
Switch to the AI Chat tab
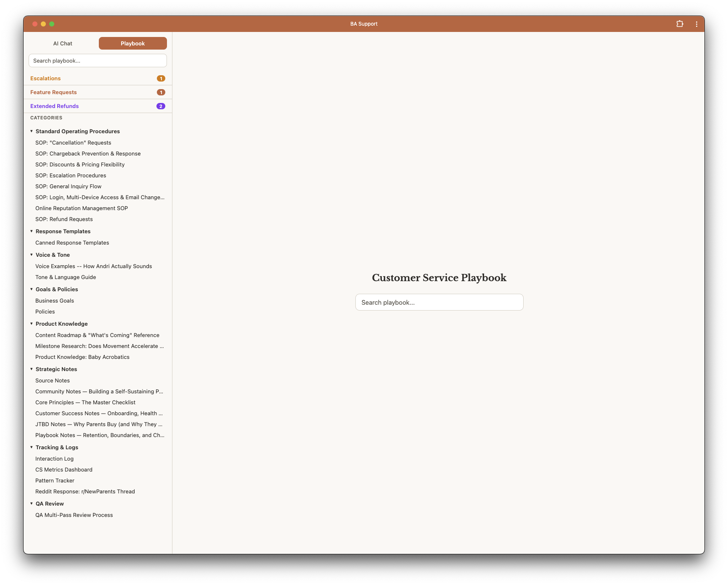(x=63, y=43)
